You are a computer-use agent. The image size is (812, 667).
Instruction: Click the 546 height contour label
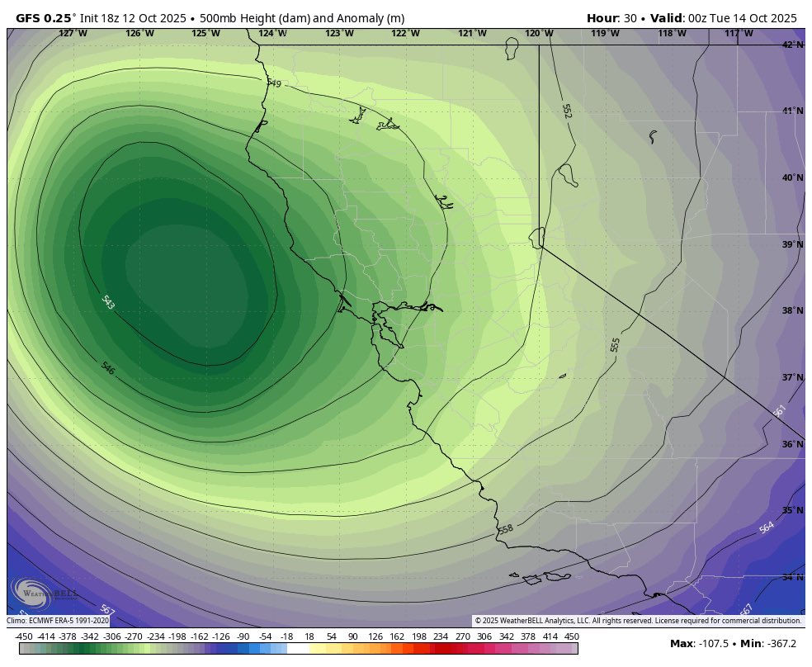(x=108, y=369)
